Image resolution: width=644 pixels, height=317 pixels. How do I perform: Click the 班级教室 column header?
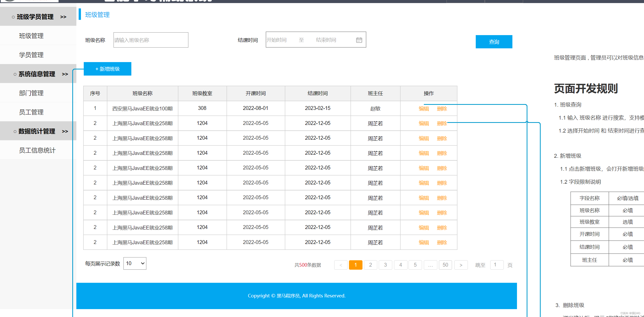pyautogui.click(x=202, y=93)
